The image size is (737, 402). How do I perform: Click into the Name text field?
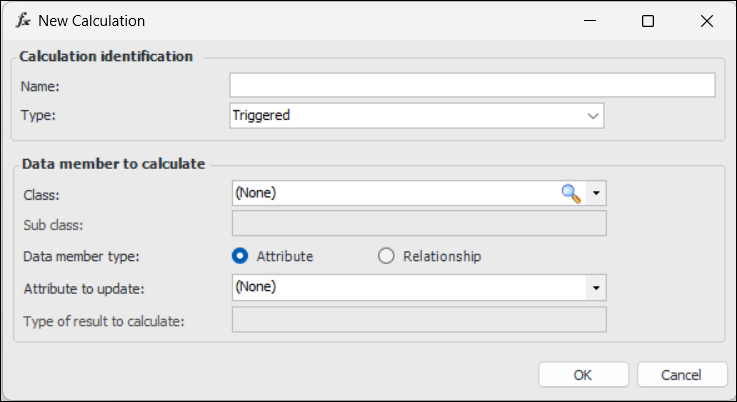coord(472,85)
